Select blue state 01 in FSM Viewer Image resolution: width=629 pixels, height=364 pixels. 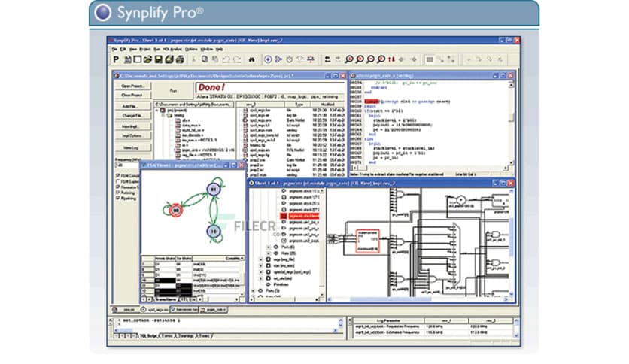214,189
